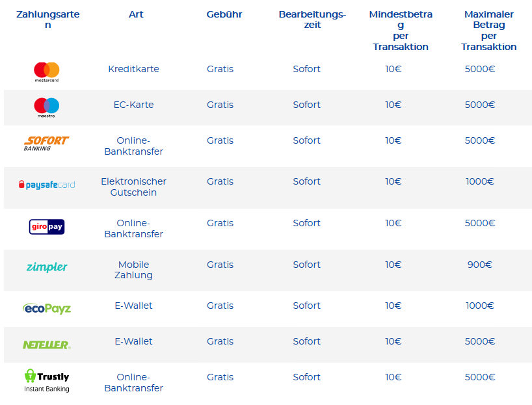Select the giropay logo

click(47, 227)
